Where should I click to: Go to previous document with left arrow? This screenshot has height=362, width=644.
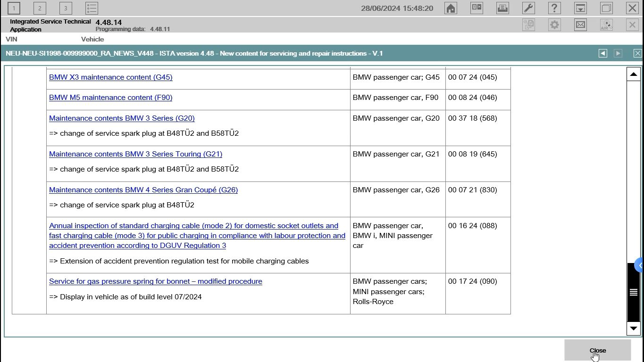point(602,53)
